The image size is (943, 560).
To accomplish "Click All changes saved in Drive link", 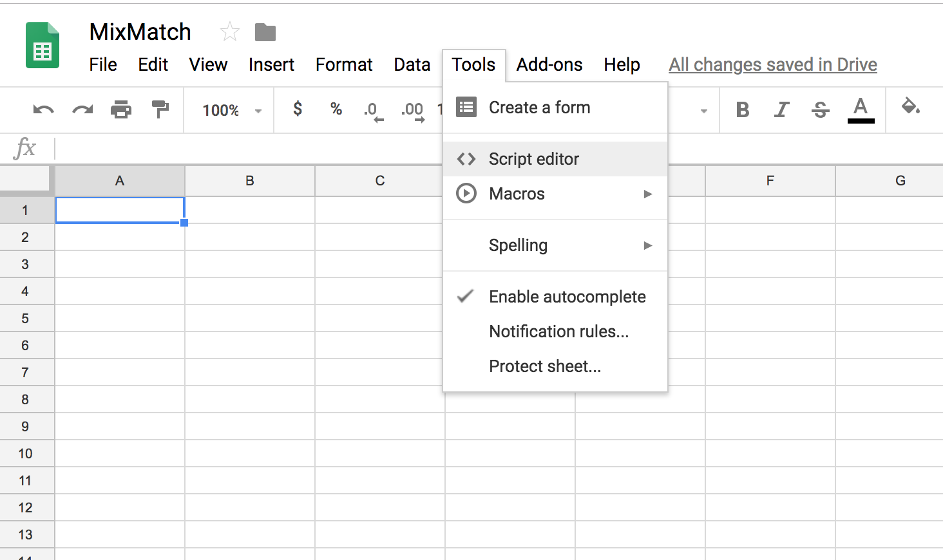I will pos(772,65).
